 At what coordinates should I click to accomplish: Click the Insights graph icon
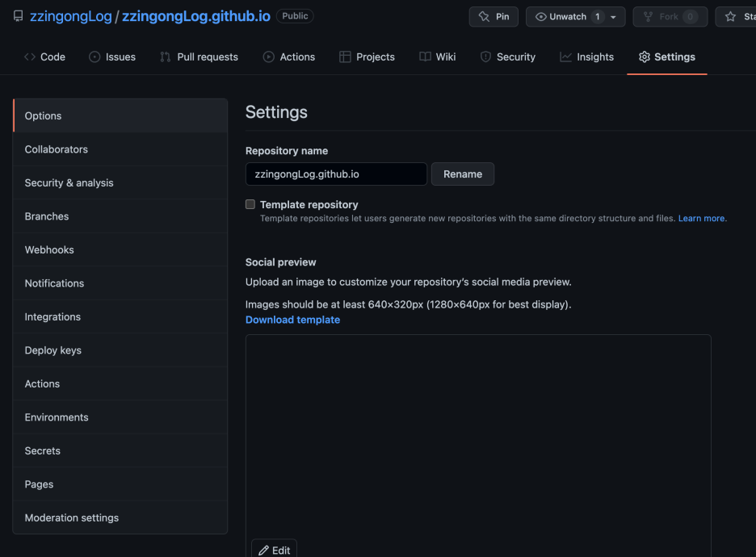[565, 57]
